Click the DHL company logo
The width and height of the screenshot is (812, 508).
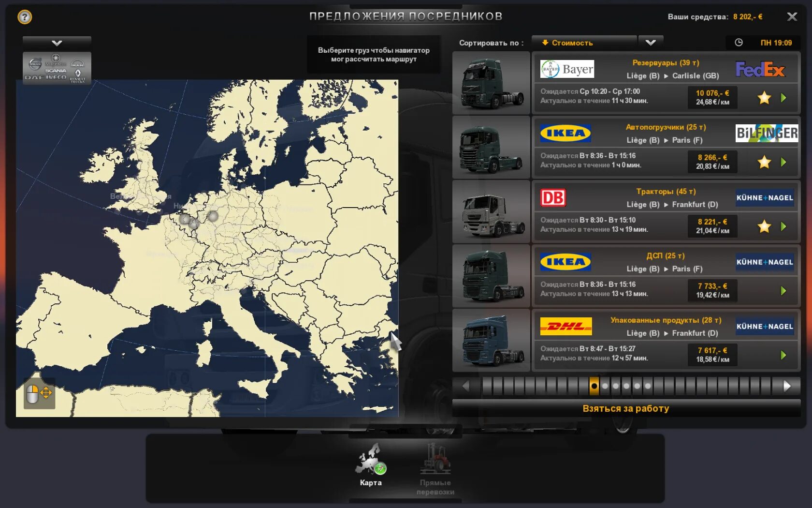pos(566,326)
